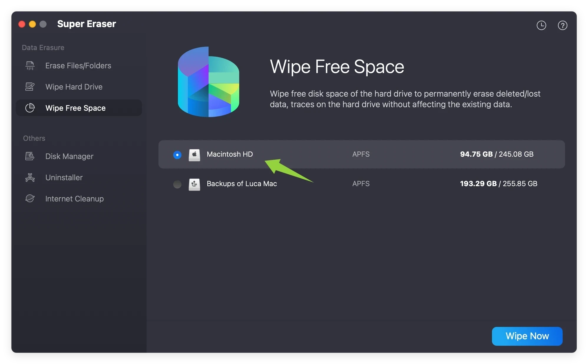Screen dimensions: 588x364
Task: Start wiping with the Wipe Now button
Action: click(x=527, y=336)
